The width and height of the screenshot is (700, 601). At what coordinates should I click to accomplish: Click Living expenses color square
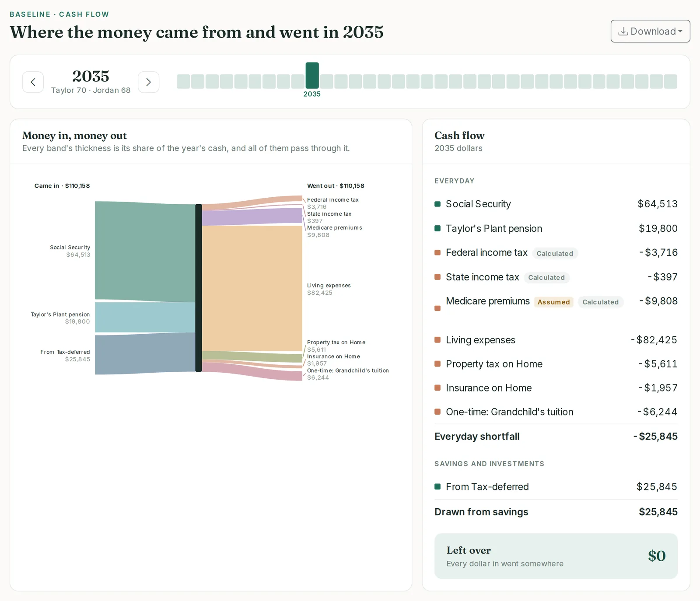pos(437,340)
